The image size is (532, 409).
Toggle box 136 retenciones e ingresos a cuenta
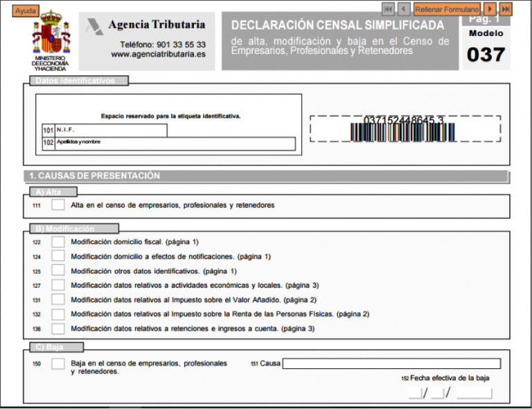click(x=58, y=329)
